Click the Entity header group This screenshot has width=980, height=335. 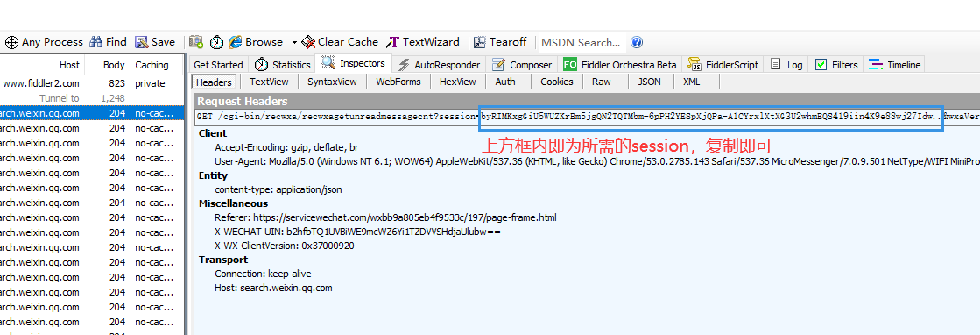[213, 175]
